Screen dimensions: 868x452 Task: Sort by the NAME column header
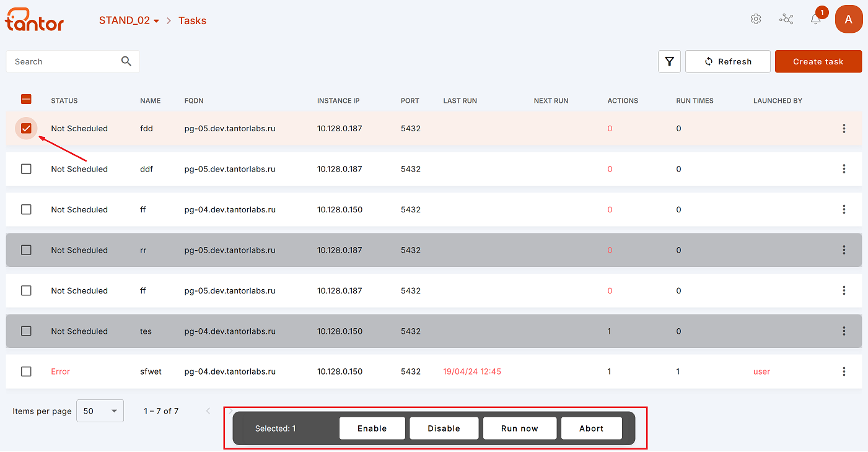[151, 101]
